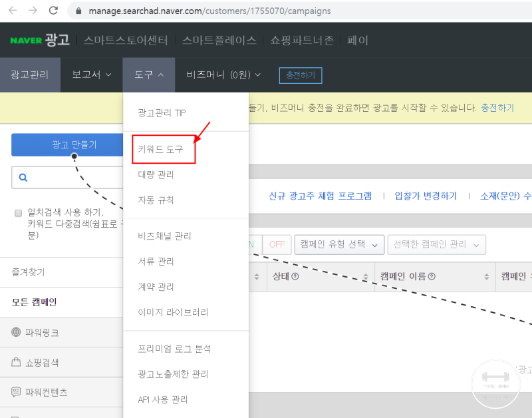Click the globe icon beside 파워링크
Image resolution: width=532 pixels, height=418 pixels.
tap(16, 331)
